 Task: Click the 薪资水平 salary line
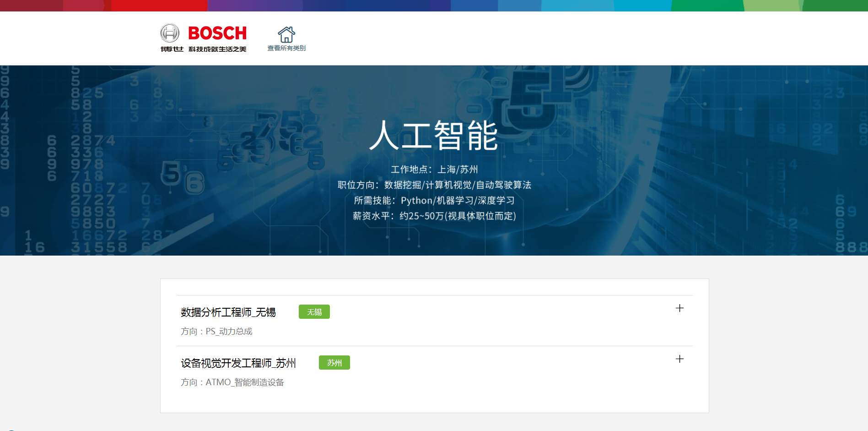[434, 216]
